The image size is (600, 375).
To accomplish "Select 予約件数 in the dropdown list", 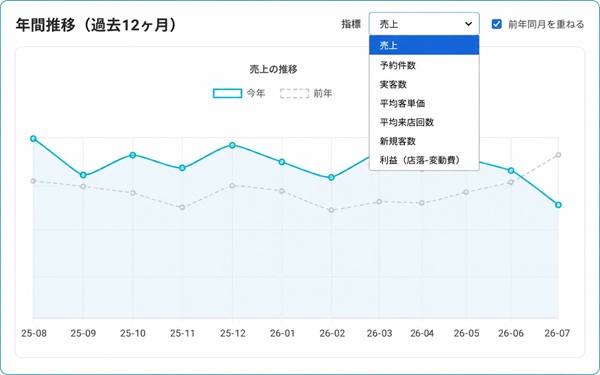I will click(x=424, y=65).
